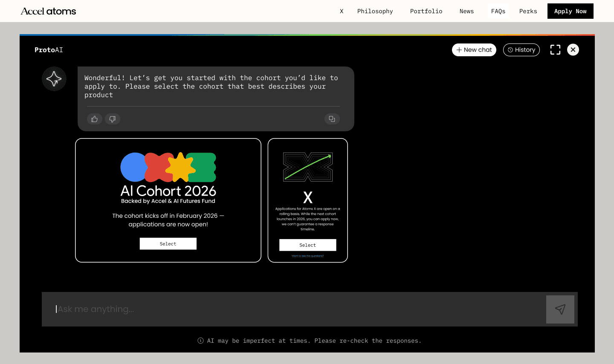Click the Atoms X arrow graphic

pyautogui.click(x=308, y=167)
